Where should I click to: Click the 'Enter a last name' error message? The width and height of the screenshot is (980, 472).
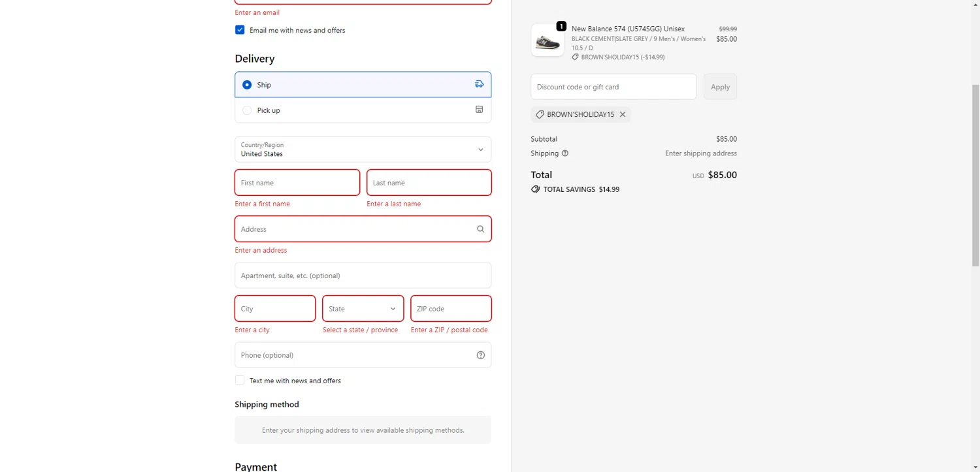(394, 204)
